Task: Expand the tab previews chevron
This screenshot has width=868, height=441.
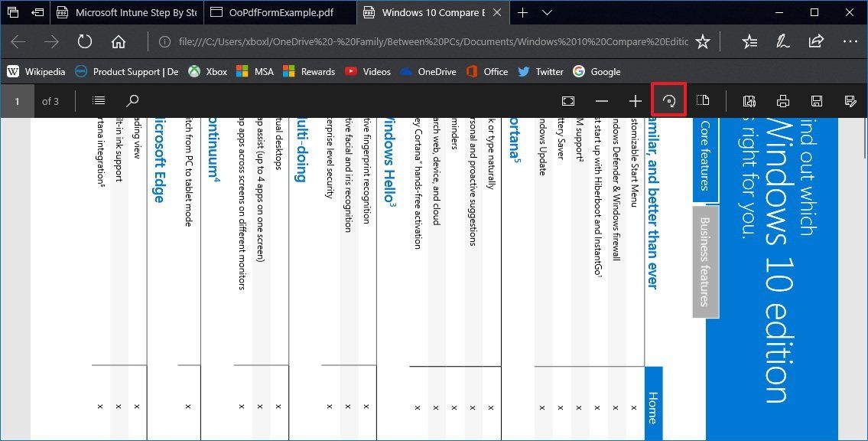Action: click(547, 13)
